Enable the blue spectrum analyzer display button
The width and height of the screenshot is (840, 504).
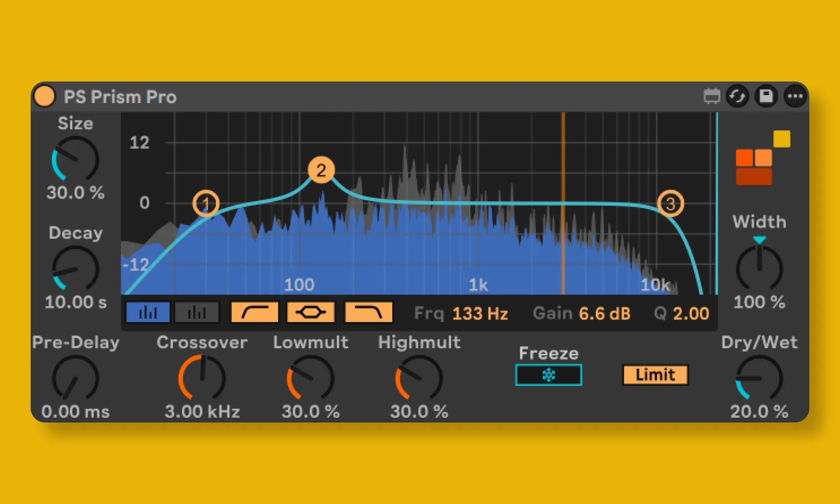tap(148, 312)
